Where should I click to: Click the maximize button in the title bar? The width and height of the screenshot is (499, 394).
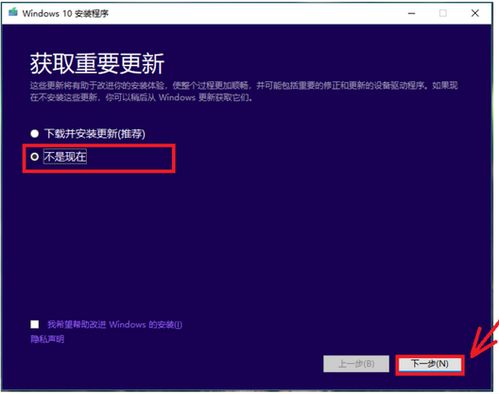click(x=443, y=13)
